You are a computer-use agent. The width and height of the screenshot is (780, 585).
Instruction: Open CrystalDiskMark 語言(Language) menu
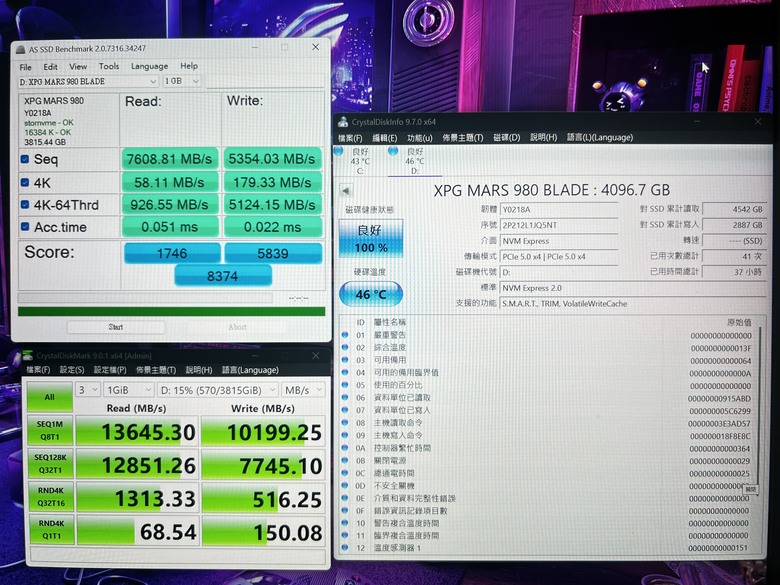click(250, 370)
